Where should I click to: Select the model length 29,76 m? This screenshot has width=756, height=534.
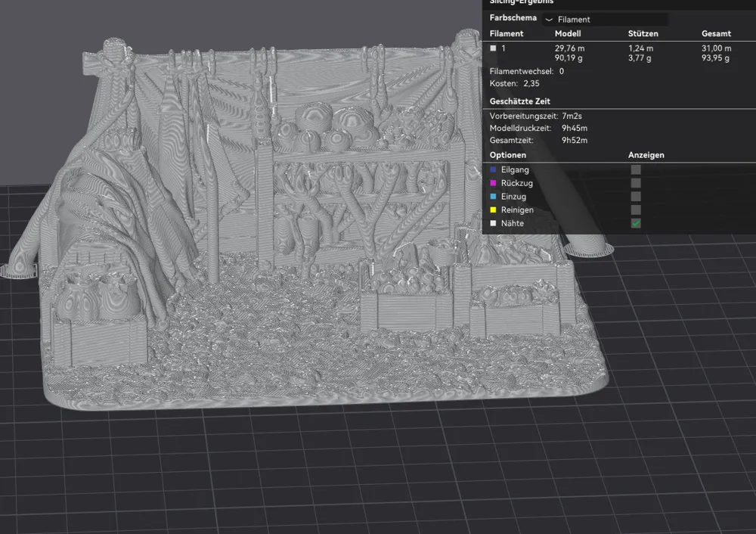coord(569,48)
